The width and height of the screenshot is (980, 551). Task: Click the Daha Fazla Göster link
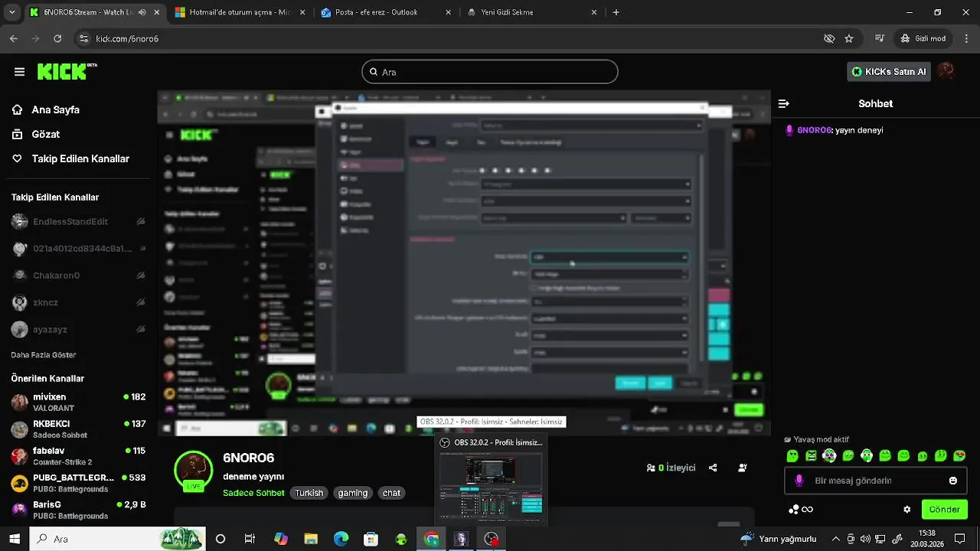tap(44, 355)
